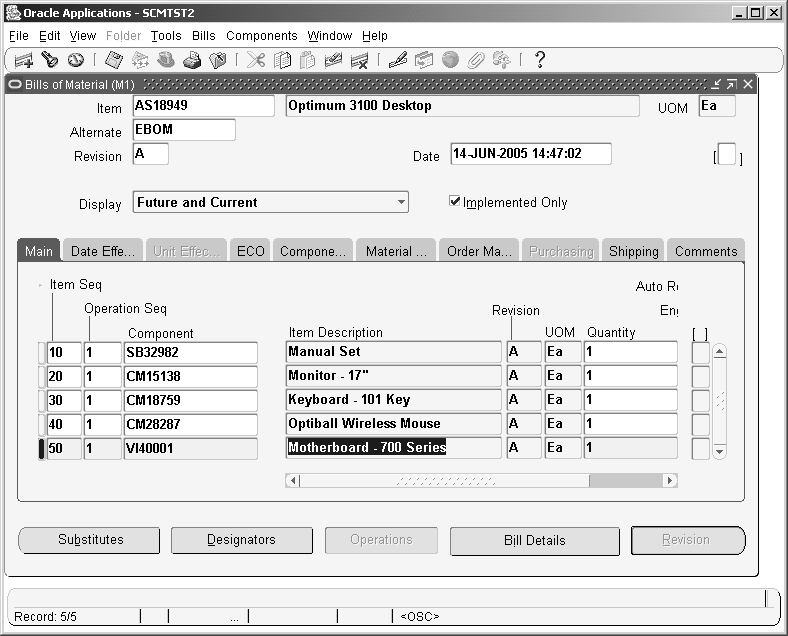Click the Optiball Wireless Mouse description
The height and width of the screenshot is (636, 788).
click(x=393, y=424)
